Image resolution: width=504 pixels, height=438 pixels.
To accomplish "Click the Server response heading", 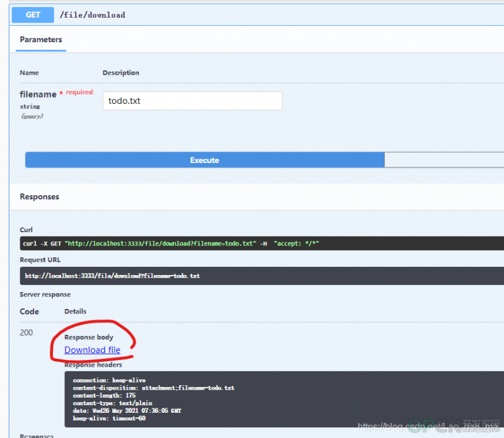I will click(x=45, y=295).
